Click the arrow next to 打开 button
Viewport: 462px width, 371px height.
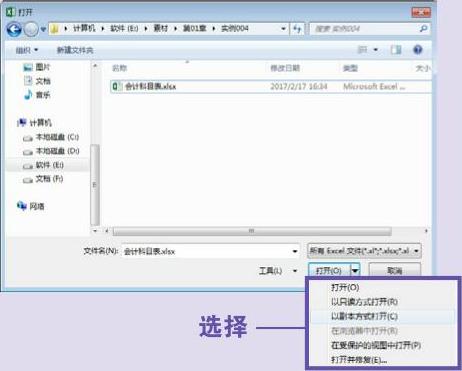[x=355, y=270]
